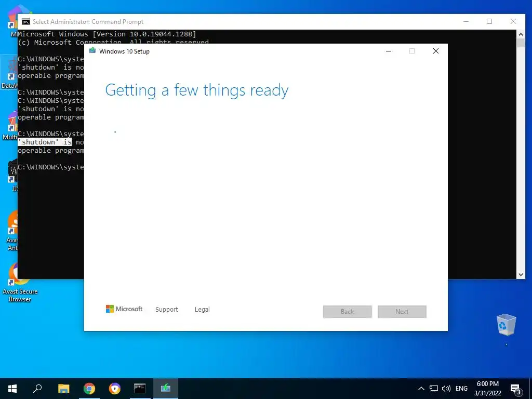The image size is (532, 399).
Task: Click the Command Prompt scrollbar thumb
Action: point(521,43)
